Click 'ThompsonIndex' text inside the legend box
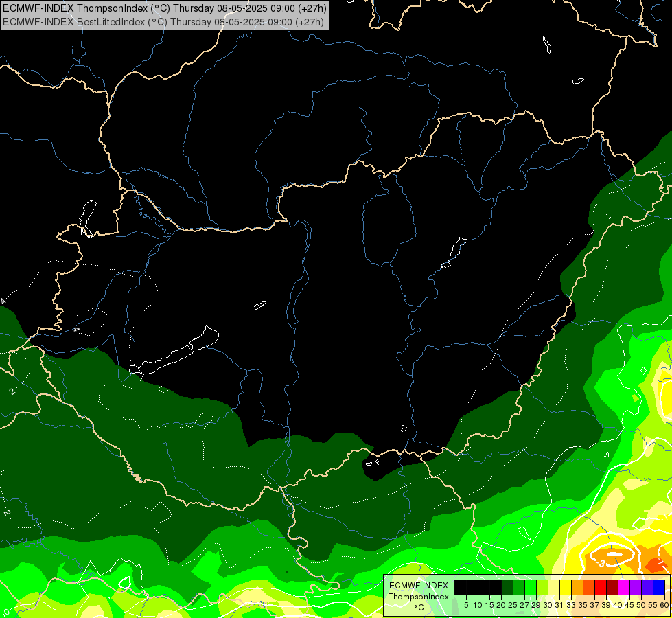 [419, 597]
